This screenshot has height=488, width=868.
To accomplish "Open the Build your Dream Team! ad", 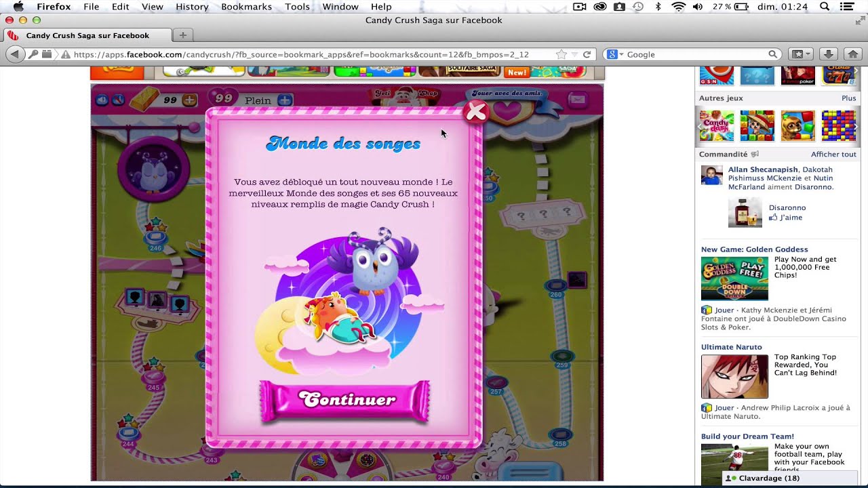I will pyautogui.click(x=747, y=436).
